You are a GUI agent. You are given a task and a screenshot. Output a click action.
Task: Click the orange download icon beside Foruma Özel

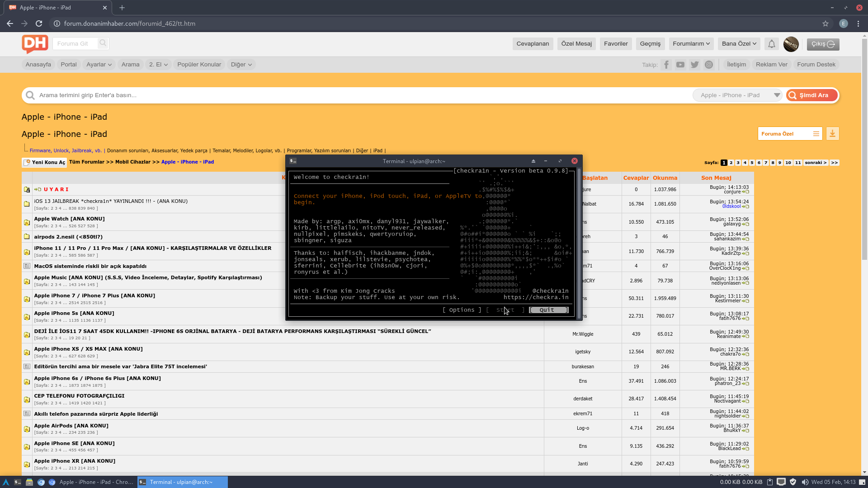coord(832,134)
